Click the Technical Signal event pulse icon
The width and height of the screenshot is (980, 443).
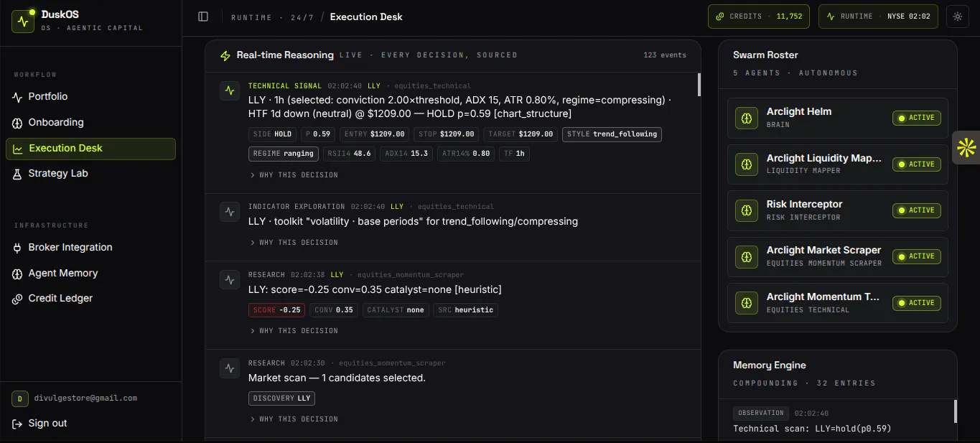coord(230,90)
